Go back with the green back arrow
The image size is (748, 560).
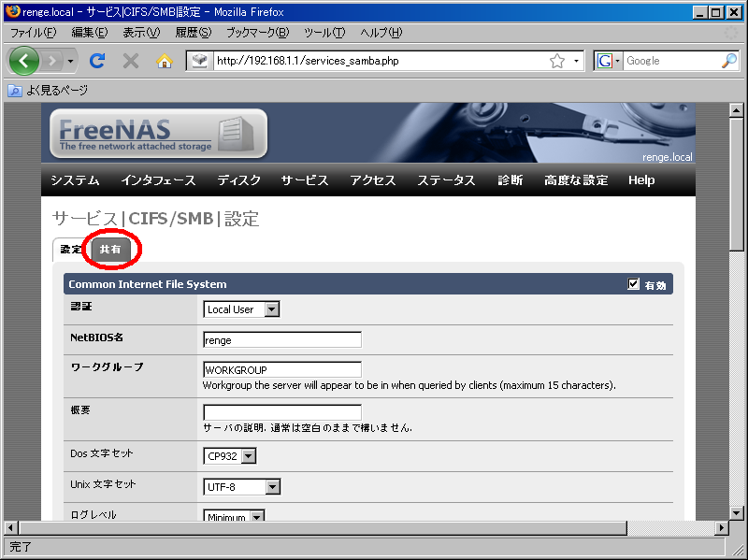(23, 61)
